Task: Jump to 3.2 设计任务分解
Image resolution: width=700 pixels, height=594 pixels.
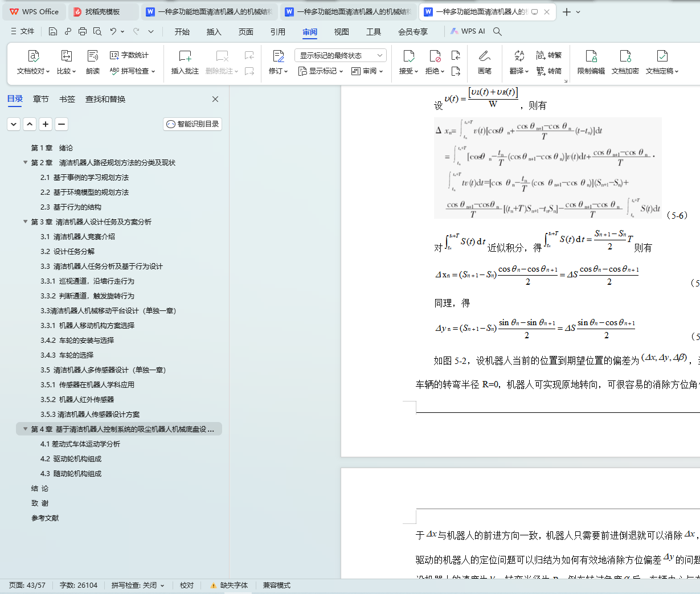Action: point(68,252)
